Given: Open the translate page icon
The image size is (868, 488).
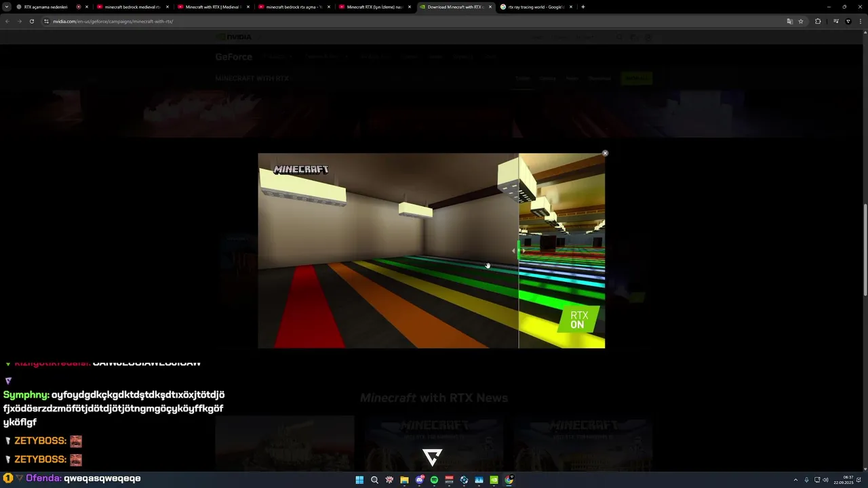Looking at the screenshot, I should (x=789, y=21).
